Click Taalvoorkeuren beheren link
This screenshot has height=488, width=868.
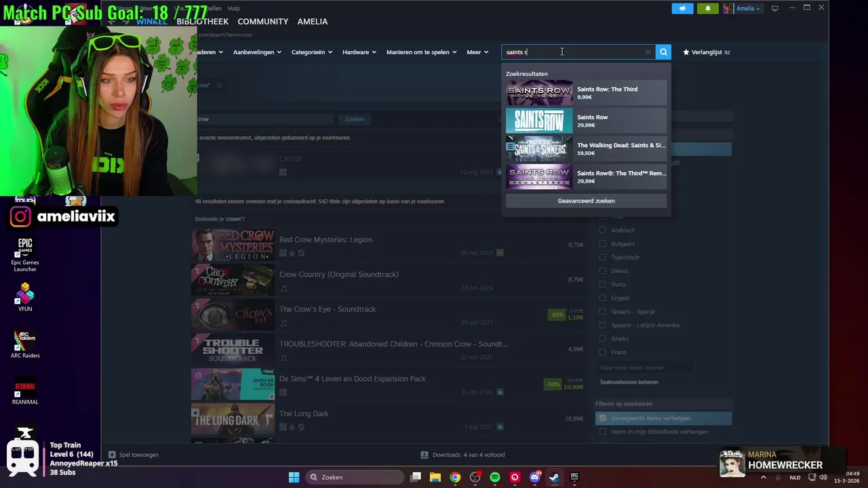(629, 382)
